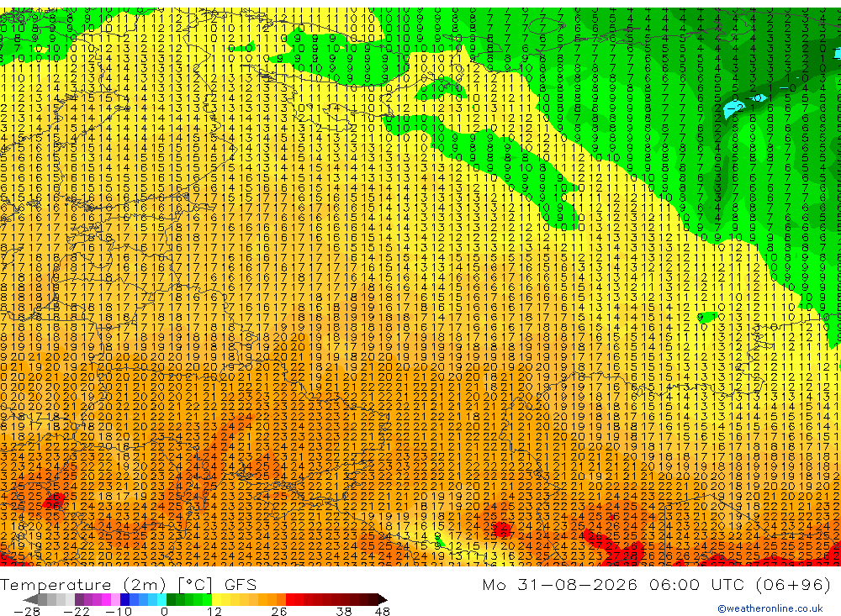841x616 pixels.
Task: Select the "-10" label on the temperature legend
Action: tap(119, 612)
